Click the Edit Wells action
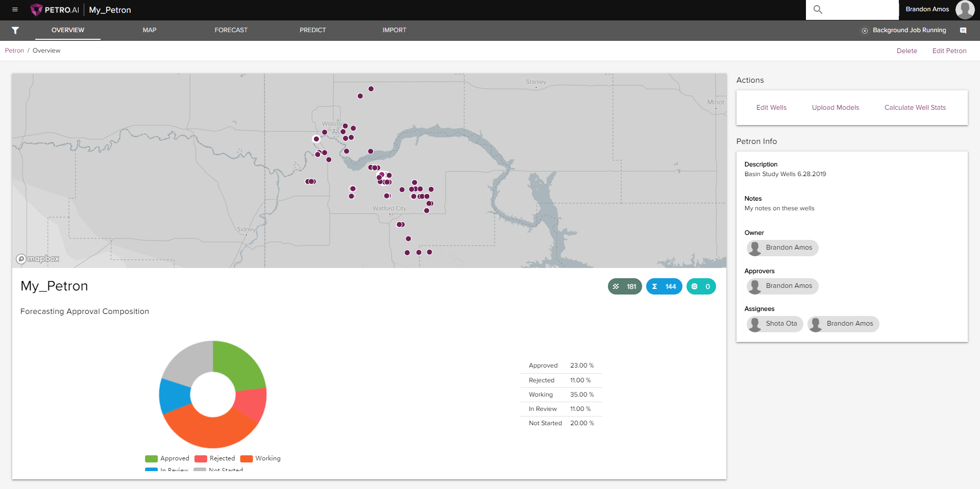This screenshot has width=980, height=489. (771, 108)
